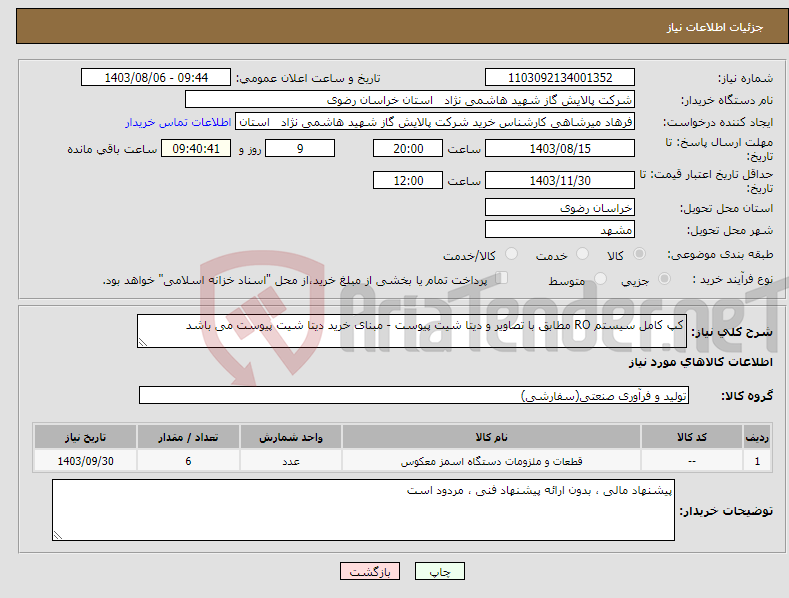This screenshot has height=598, width=789.
Task: Click the چاپ (print) button
Action: coord(439,571)
